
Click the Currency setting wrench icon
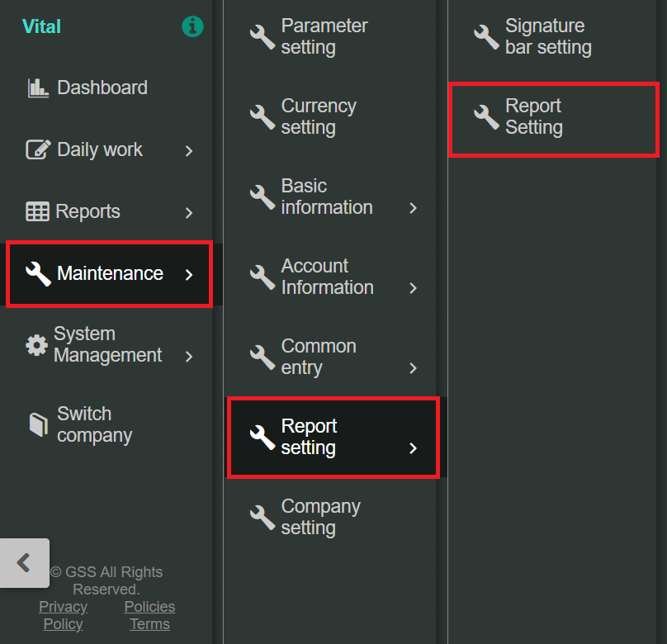click(x=263, y=116)
